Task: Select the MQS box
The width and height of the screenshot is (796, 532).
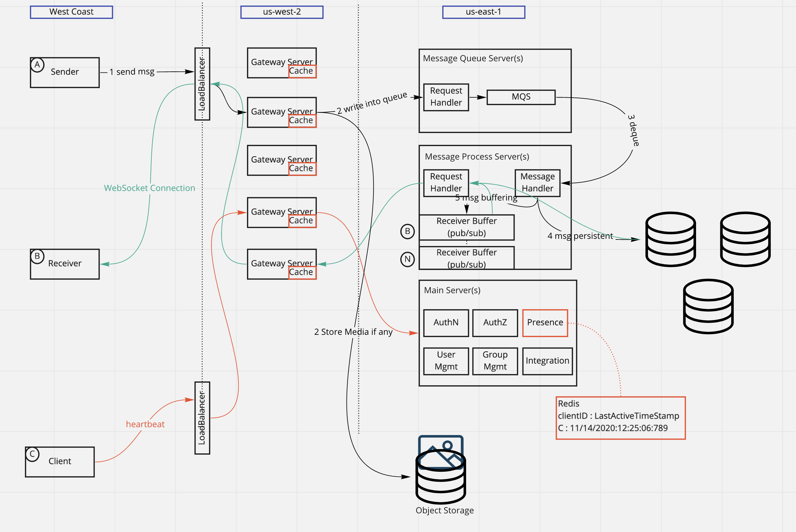Action: pos(521,97)
